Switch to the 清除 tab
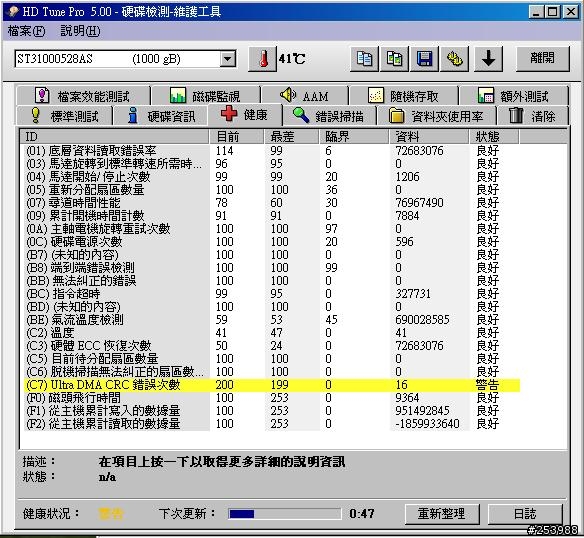The width and height of the screenshot is (584, 538). [533, 116]
